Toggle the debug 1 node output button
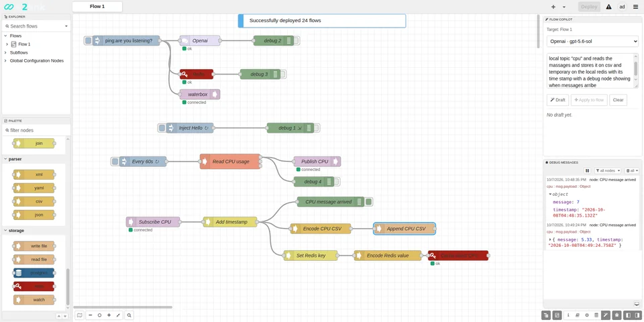The width and height of the screenshot is (644, 322). 317,128
